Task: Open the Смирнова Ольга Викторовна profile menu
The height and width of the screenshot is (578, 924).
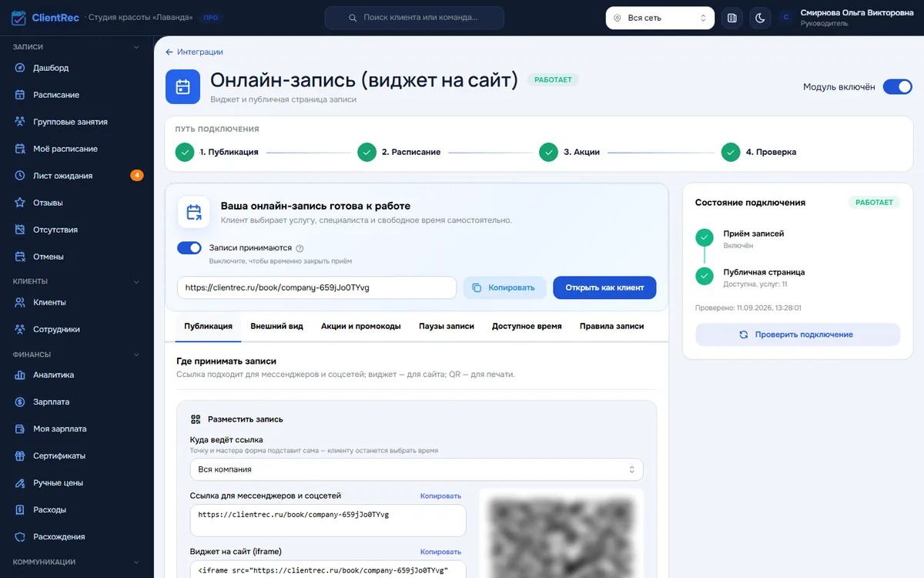Action: coord(846,18)
